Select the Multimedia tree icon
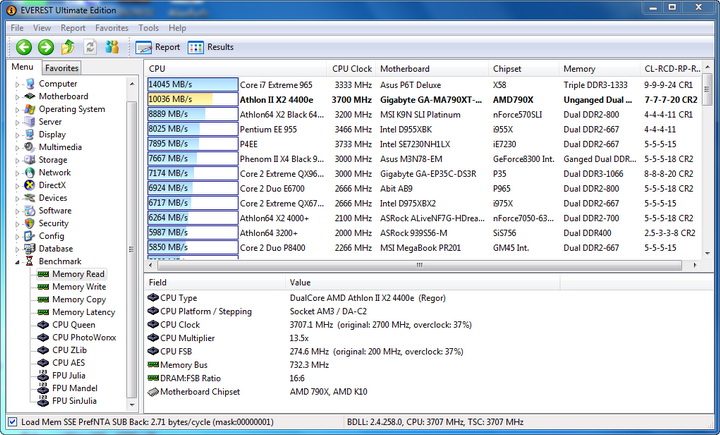The image size is (720, 435). 30,147
